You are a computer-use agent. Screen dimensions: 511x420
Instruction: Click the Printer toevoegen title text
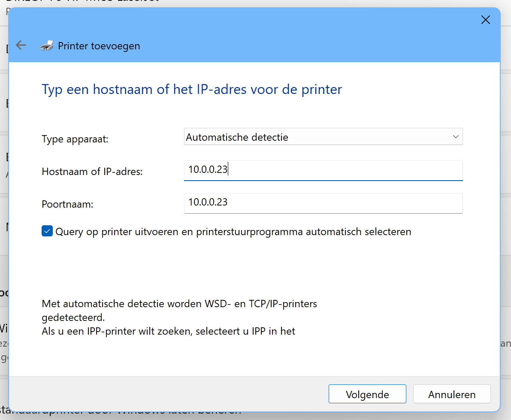99,46
